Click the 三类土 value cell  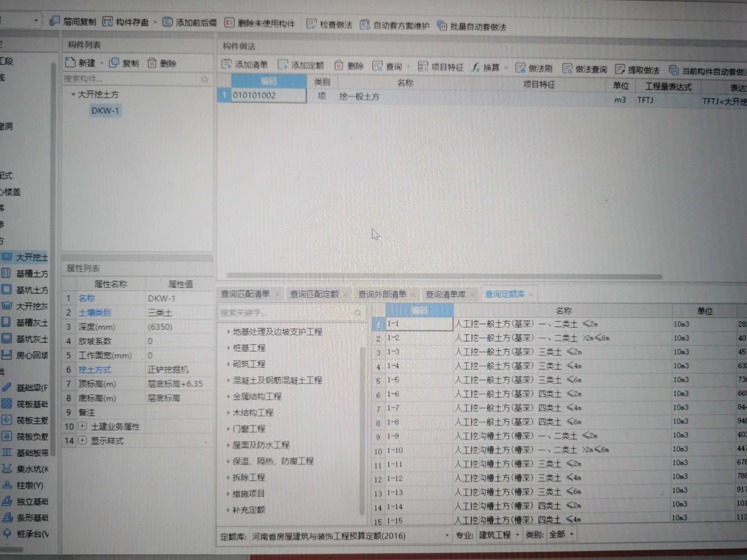[x=179, y=313]
